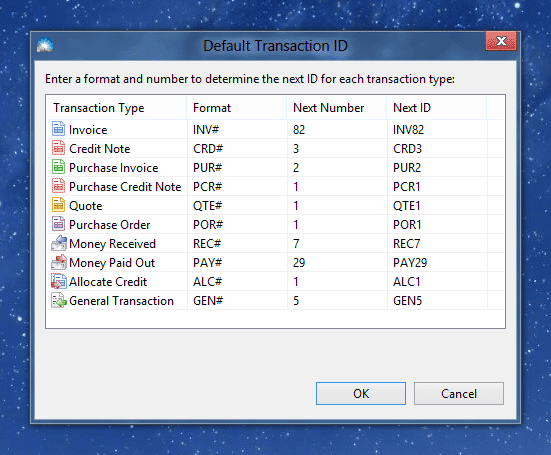
Task: Click the ALC1 next ID cell
Action: (x=437, y=281)
